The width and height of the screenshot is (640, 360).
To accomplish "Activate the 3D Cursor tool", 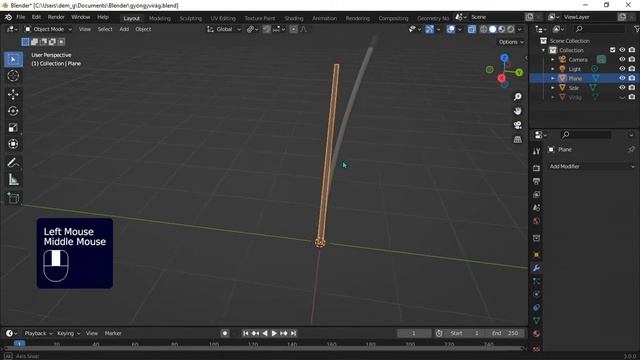I will pos(13,76).
